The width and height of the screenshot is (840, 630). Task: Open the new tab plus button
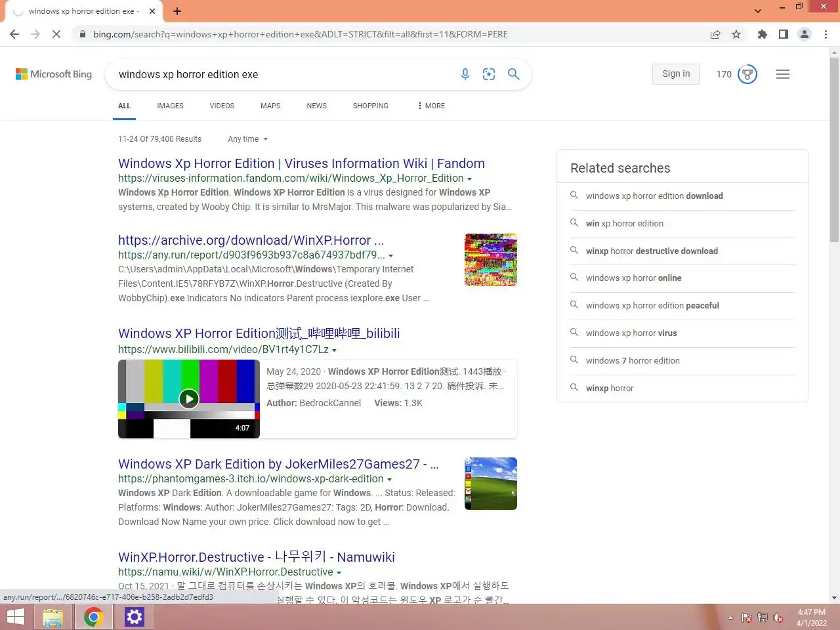177,11
